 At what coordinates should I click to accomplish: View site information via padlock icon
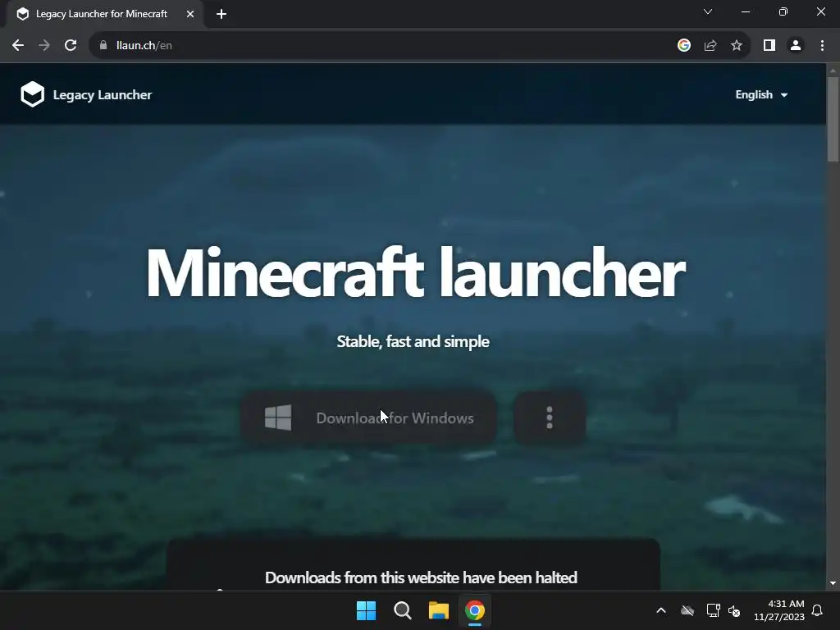click(x=103, y=46)
